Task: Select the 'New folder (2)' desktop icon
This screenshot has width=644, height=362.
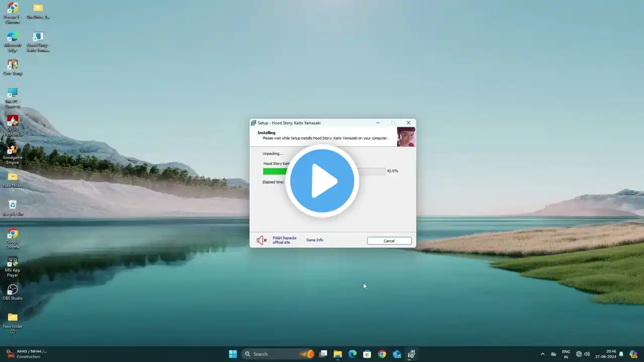Action: click(x=13, y=323)
